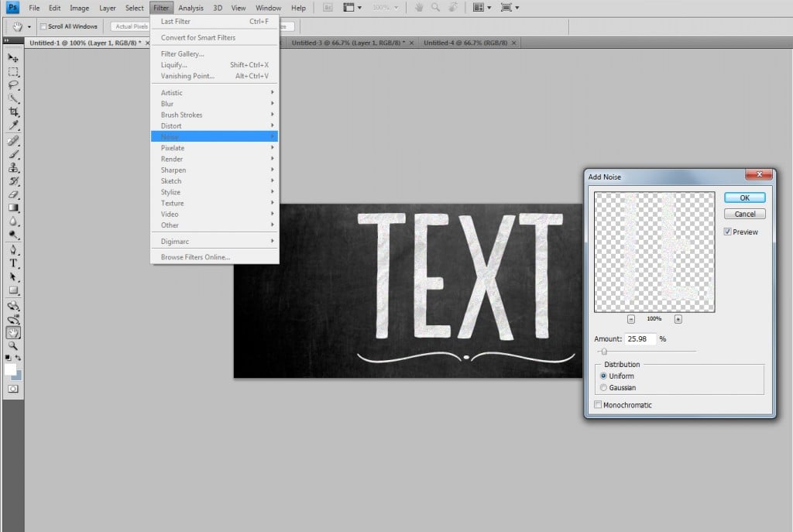Select the Healing Brush tool
Viewport: 793px width, 532px height.
click(x=13, y=141)
